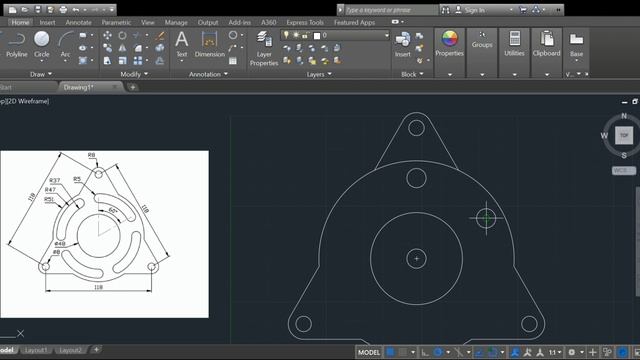Save the drawing from Quick Access toolbar
Image resolution: width=640 pixels, height=360 pixels.
pos(38,9)
